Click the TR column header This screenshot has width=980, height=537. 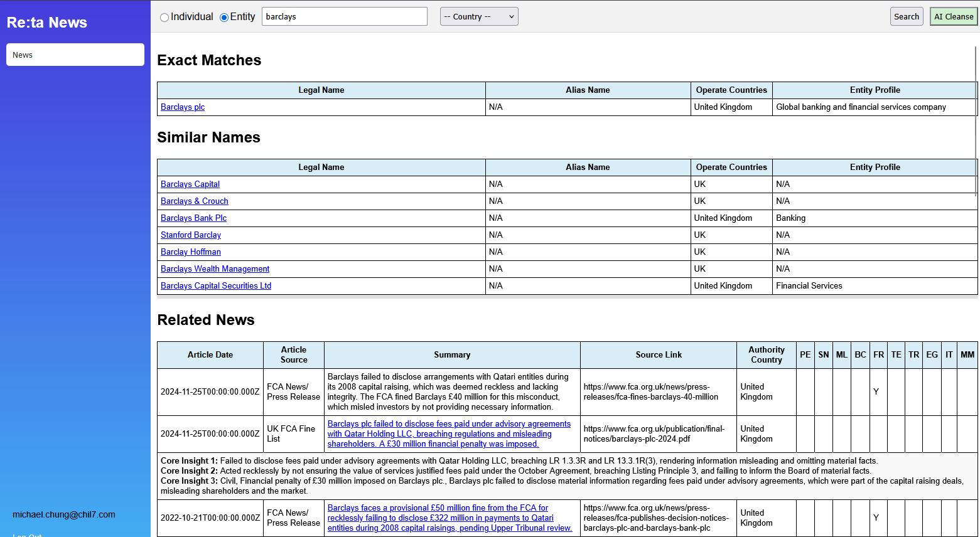[x=914, y=355]
